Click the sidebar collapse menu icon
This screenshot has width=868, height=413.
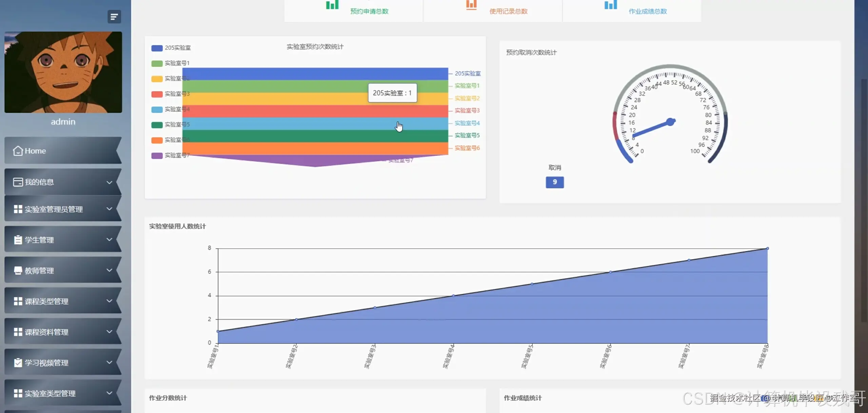[114, 17]
